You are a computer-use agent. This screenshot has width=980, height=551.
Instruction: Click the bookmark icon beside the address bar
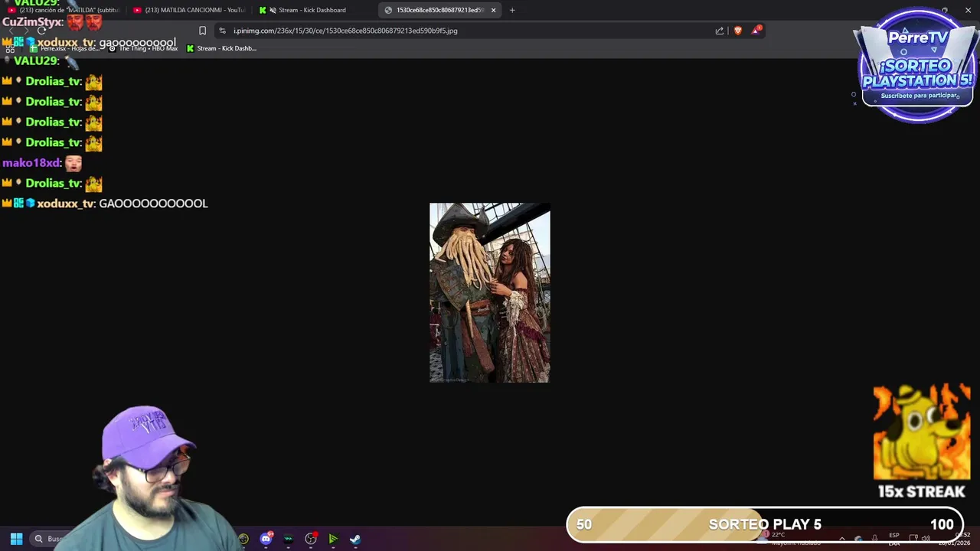click(202, 31)
